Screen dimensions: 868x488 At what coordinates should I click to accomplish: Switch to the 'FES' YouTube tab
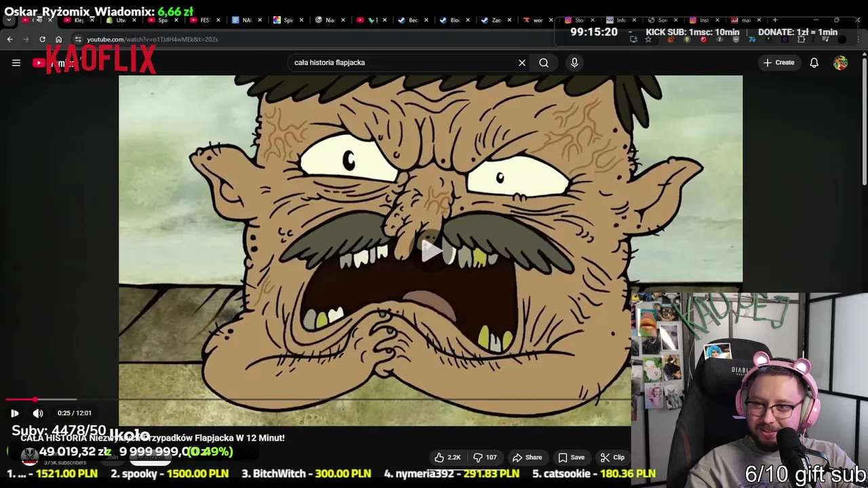pos(203,20)
